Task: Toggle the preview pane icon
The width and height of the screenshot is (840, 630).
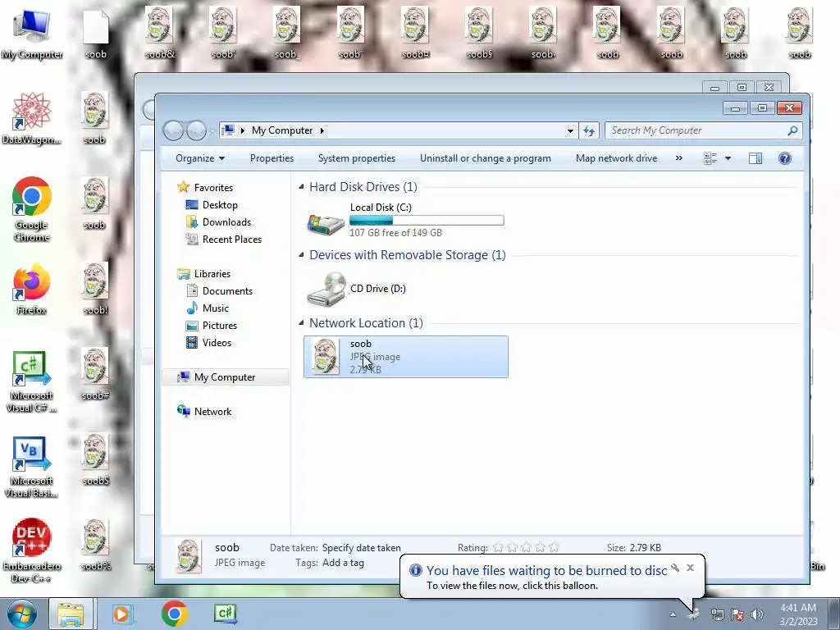Action: pyautogui.click(x=756, y=158)
